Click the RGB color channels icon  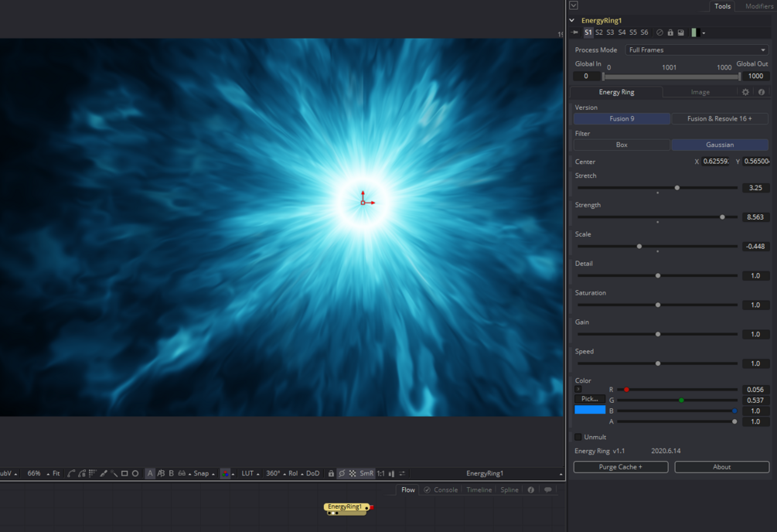point(226,473)
